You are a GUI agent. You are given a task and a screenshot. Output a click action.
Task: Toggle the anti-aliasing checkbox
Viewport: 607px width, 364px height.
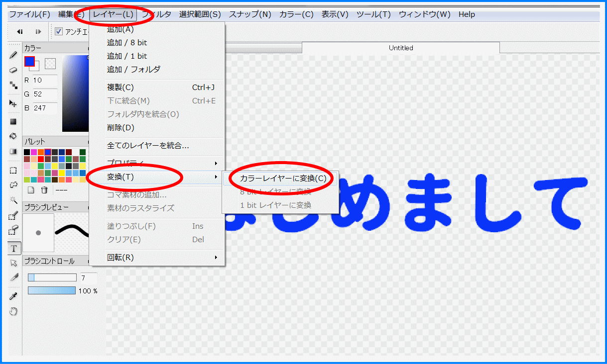click(59, 32)
